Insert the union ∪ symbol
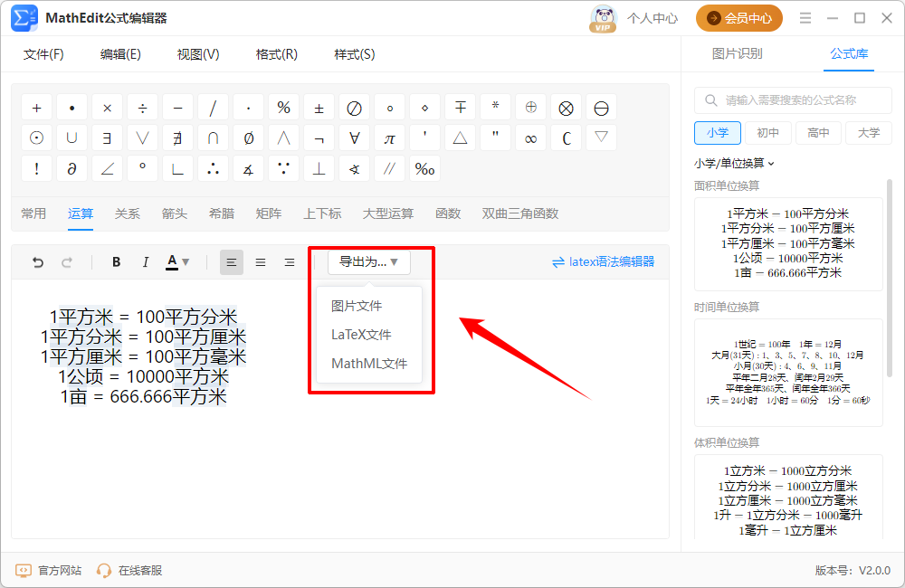 click(x=72, y=138)
